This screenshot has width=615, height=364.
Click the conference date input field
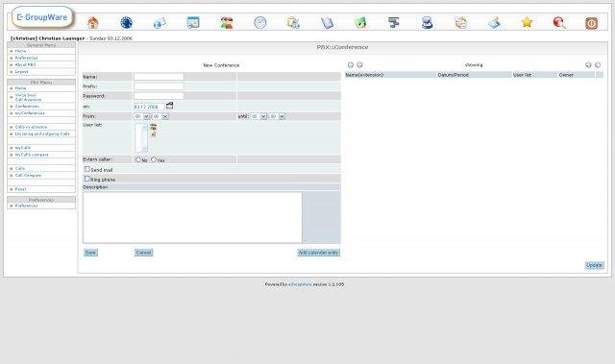pos(149,107)
